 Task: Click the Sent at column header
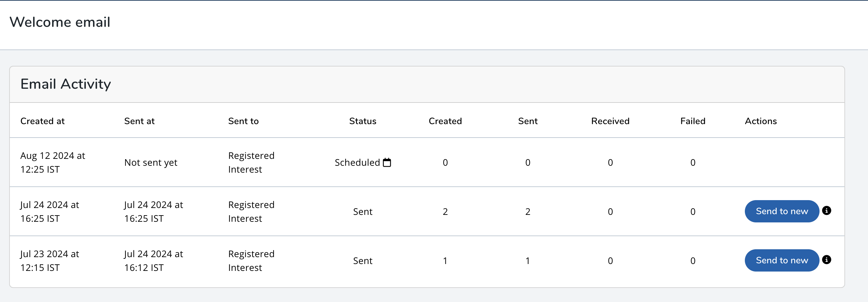tap(139, 121)
